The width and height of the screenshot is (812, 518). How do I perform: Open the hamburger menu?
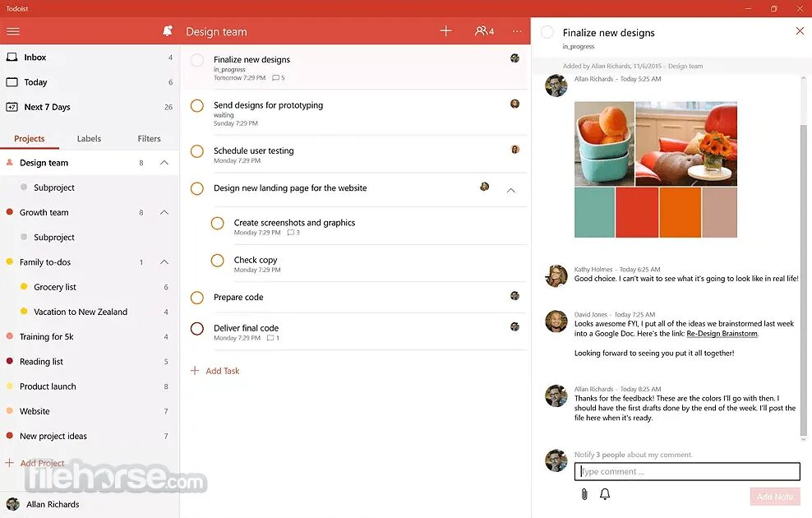(13, 31)
